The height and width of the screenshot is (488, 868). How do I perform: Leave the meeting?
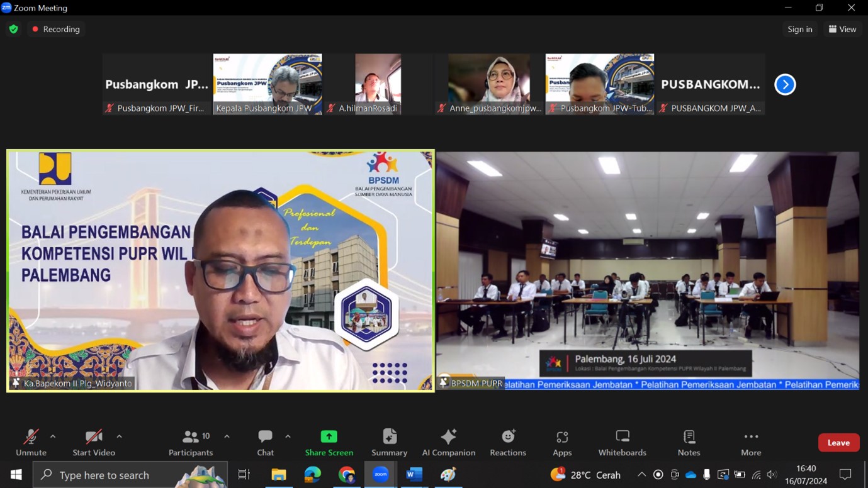838,443
